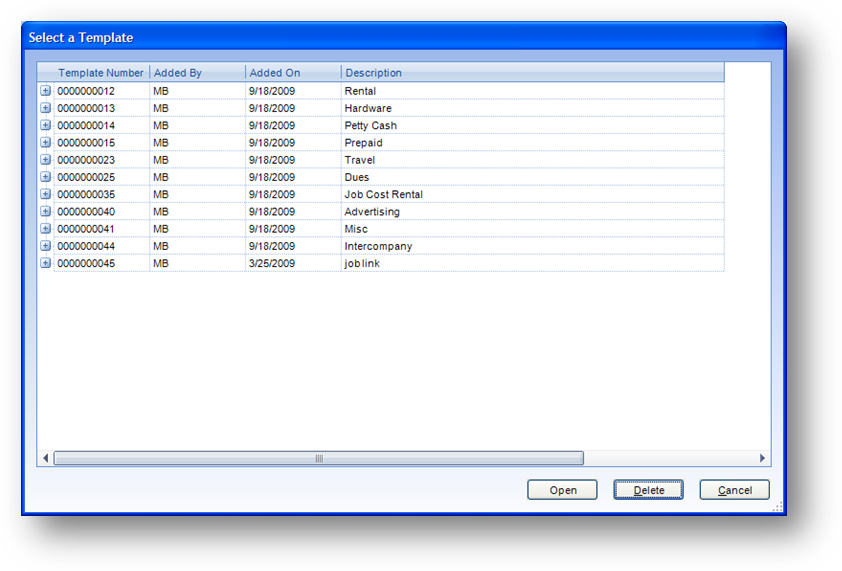Expand template row 0000000012 Rental
Screen dimensions: 842x571
pos(45,91)
